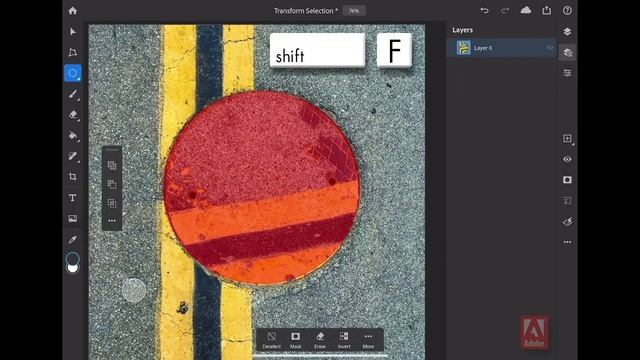
Task: Select the Eraser tool
Action: tap(73, 115)
